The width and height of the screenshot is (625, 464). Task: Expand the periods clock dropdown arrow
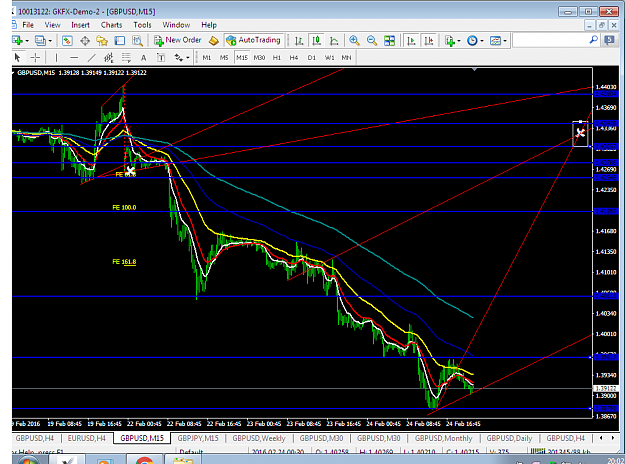click(482, 41)
